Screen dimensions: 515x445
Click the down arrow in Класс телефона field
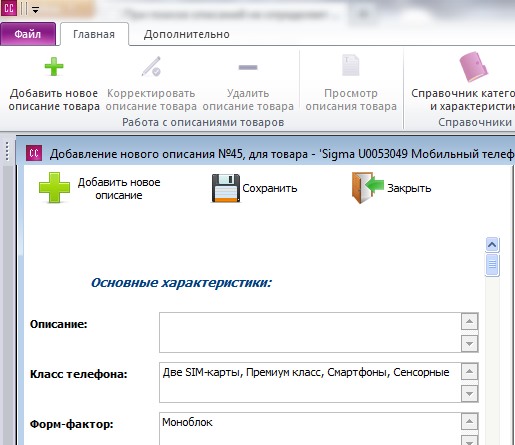469,394
